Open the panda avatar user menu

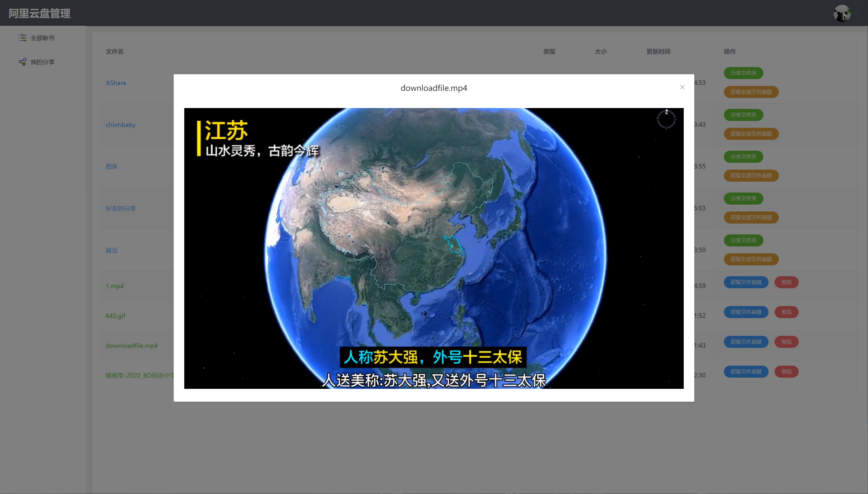[x=842, y=13]
